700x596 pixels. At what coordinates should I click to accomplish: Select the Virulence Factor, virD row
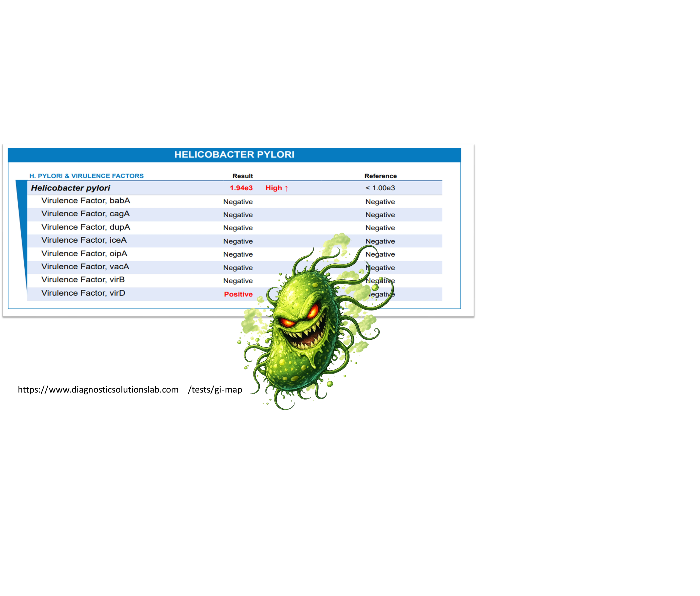pyautogui.click(x=83, y=293)
